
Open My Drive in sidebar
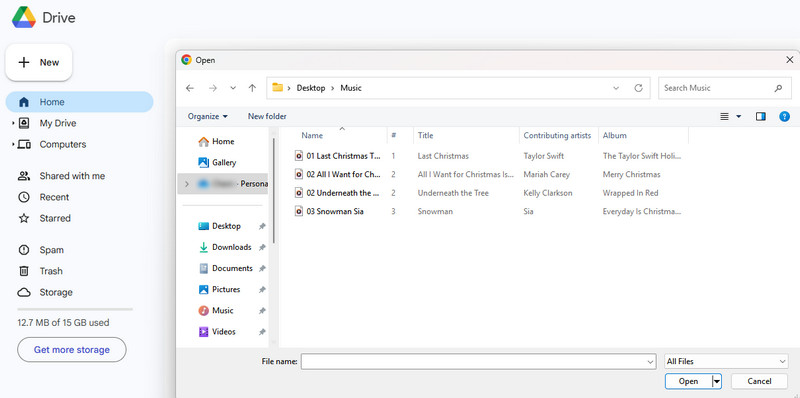tap(58, 123)
